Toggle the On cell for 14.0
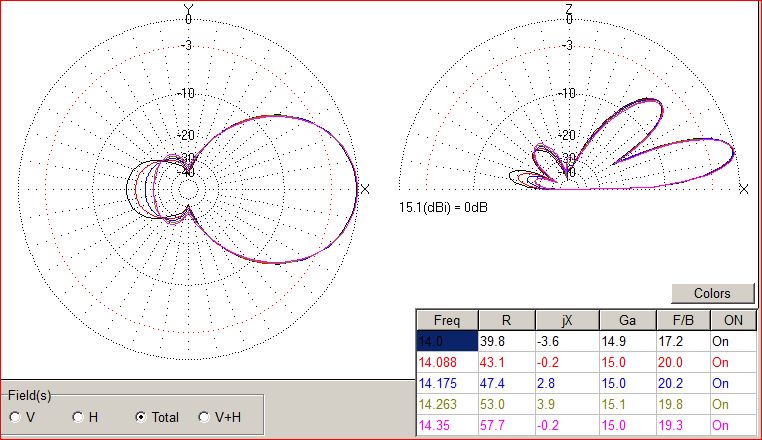This screenshot has width=762, height=440. tap(732, 340)
